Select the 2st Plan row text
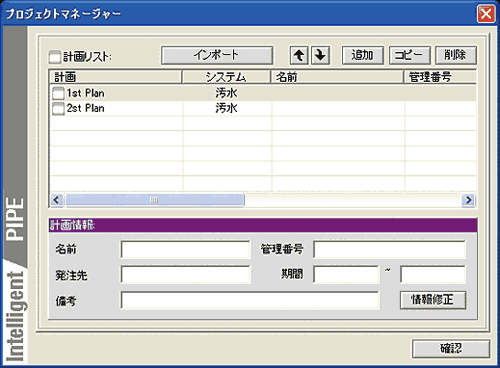500x368 pixels. click(x=86, y=108)
